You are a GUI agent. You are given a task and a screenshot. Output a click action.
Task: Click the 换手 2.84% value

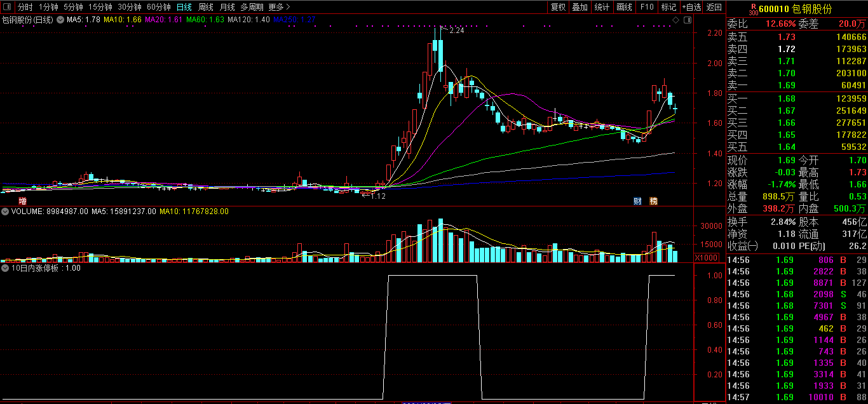pyautogui.click(x=783, y=222)
